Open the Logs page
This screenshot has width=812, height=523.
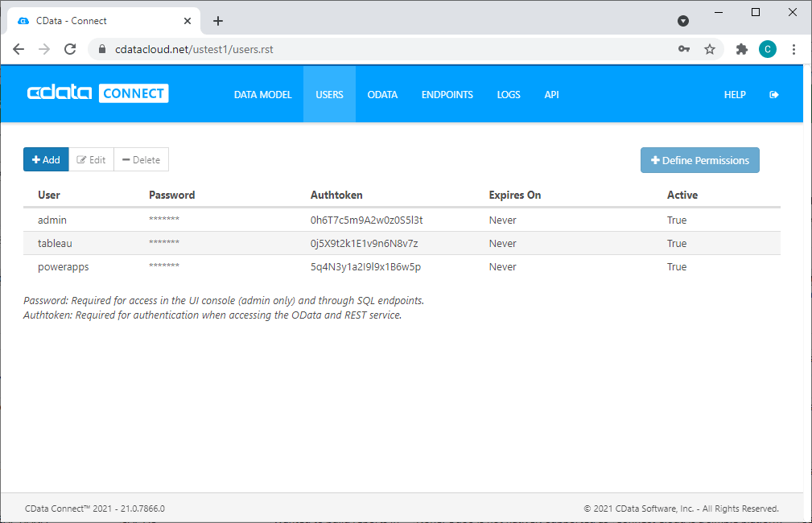tap(509, 94)
